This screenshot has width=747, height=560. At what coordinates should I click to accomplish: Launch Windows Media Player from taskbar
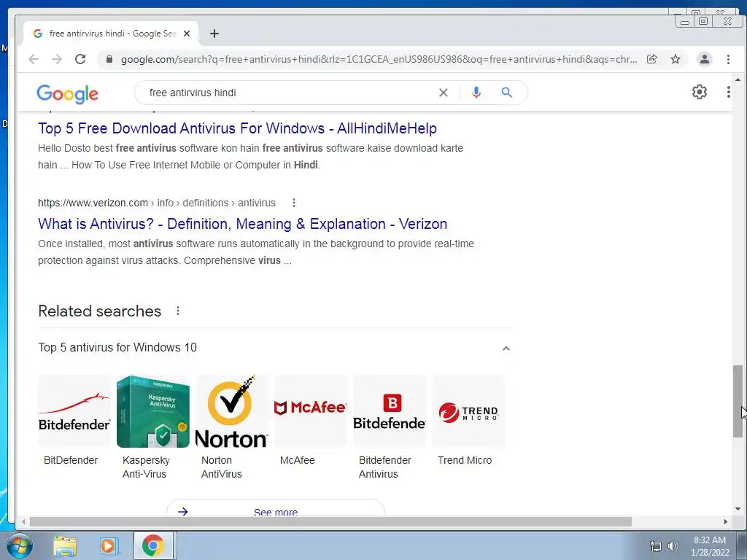108,545
